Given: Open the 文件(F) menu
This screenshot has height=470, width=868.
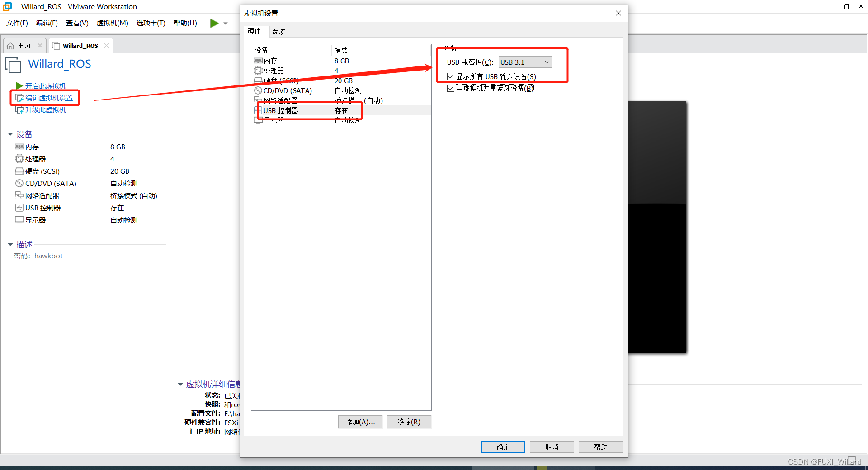Looking at the screenshot, I should click(x=17, y=23).
